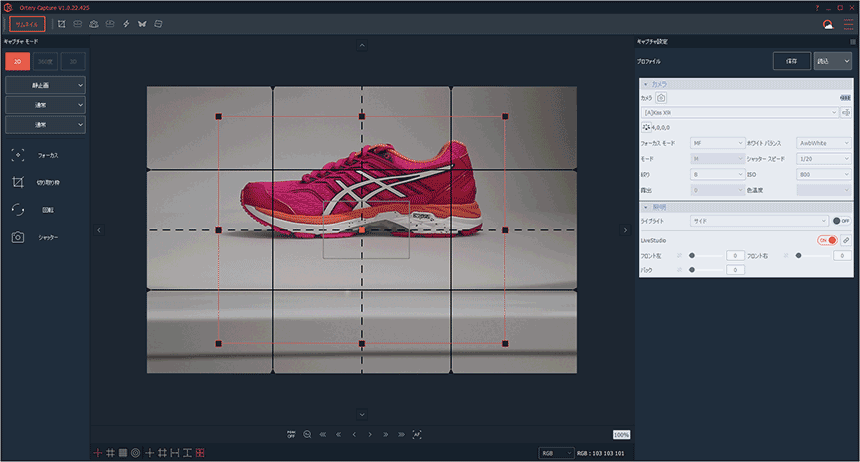Toggle the LiveStudio ON switch
This screenshot has height=462, width=860.
(827, 240)
